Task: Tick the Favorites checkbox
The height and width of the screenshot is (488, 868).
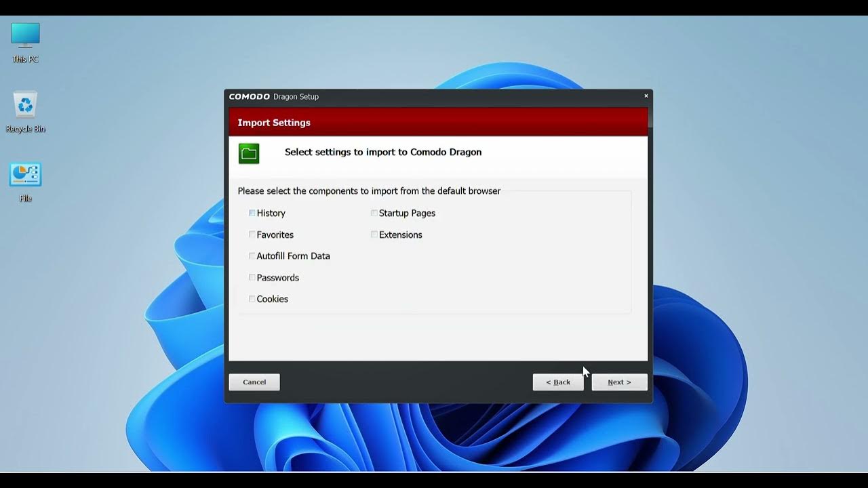Action: (x=252, y=235)
